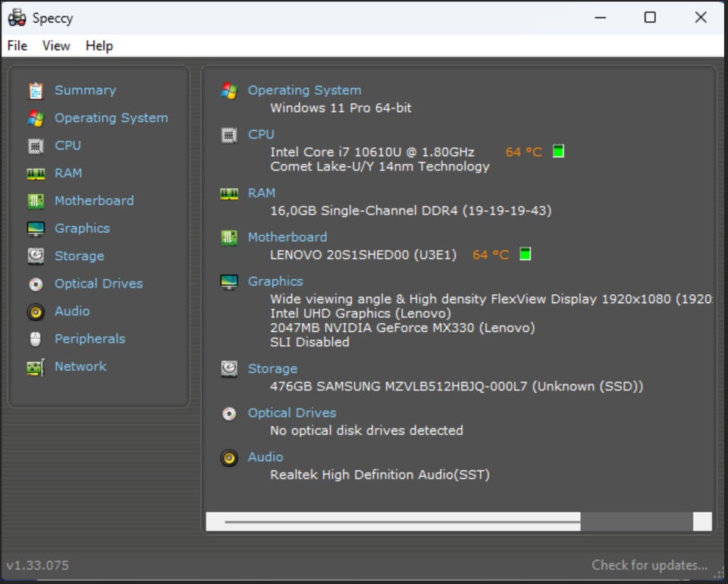The width and height of the screenshot is (728, 584).
Task: Select Graphics in the left sidebar
Action: [82, 228]
